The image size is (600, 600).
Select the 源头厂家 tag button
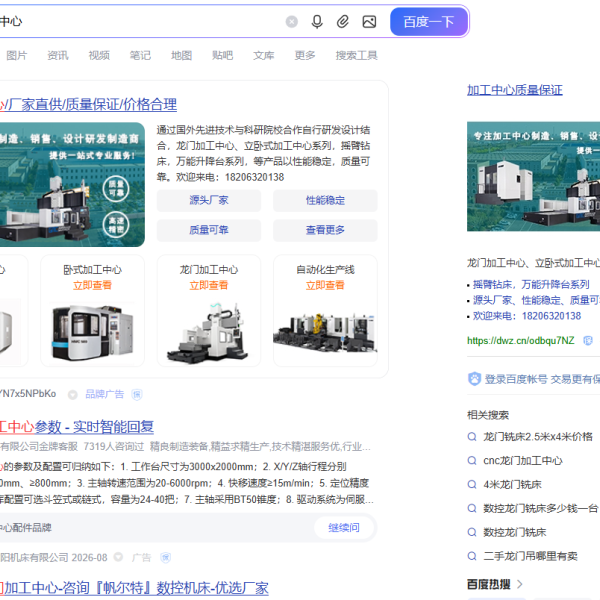(x=209, y=200)
